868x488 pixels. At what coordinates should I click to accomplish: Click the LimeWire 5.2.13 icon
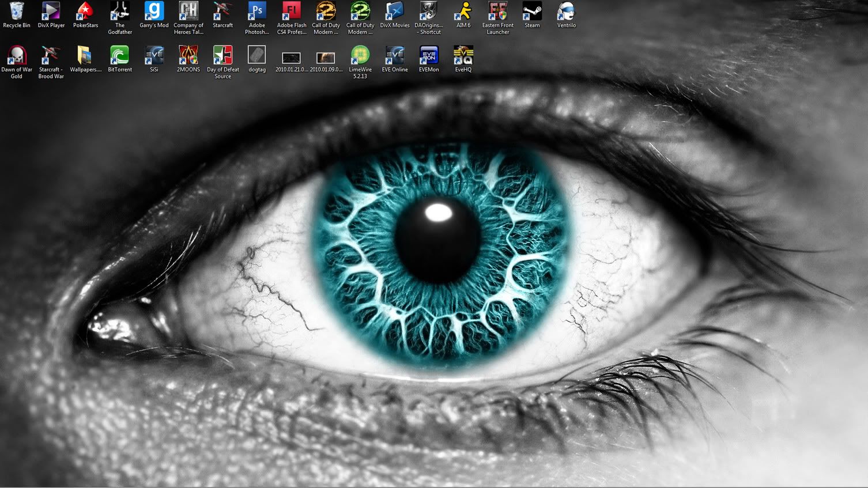pos(360,55)
